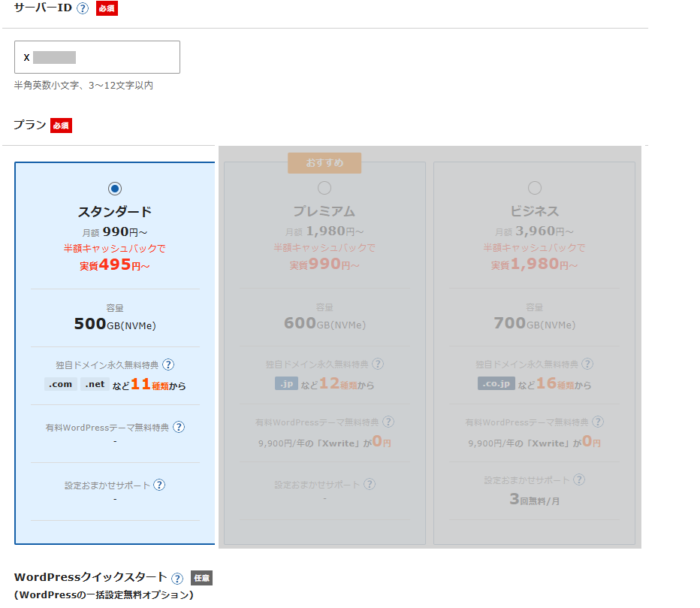Open 独自ドメイン永久無料特典 help in ビジネス plan
This screenshot has width=700, height=608.
pos(587,364)
